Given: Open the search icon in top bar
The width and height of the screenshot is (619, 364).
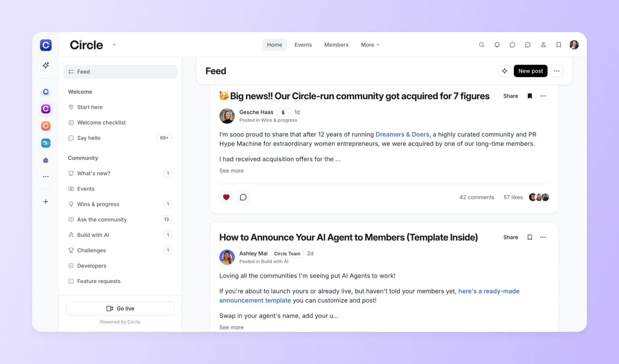Looking at the screenshot, I should click(482, 45).
